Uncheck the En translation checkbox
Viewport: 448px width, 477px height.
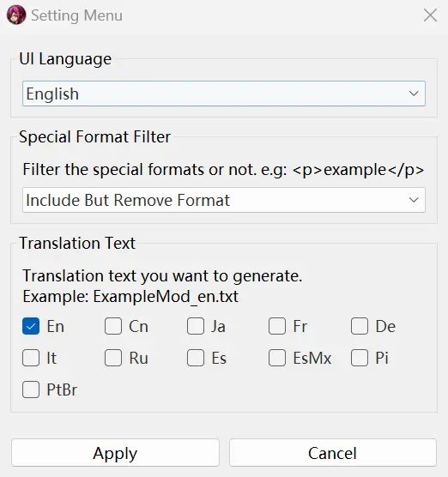31,326
